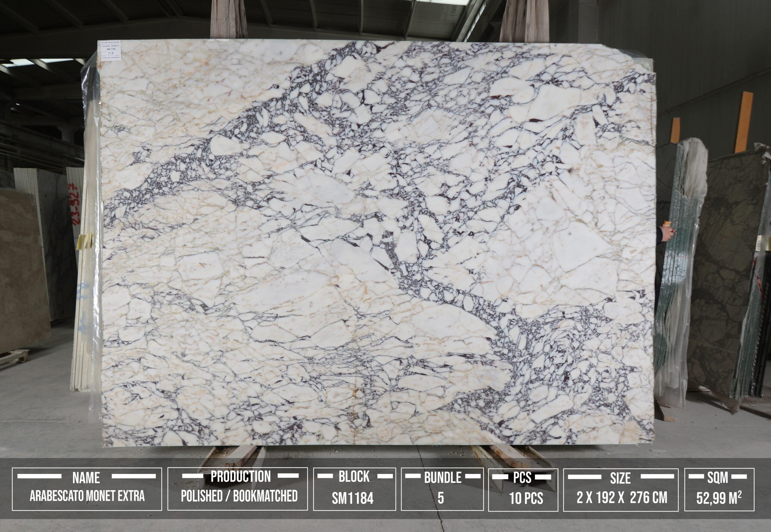Click bundle value 5
The height and width of the screenshot is (532, 771).
(x=440, y=498)
